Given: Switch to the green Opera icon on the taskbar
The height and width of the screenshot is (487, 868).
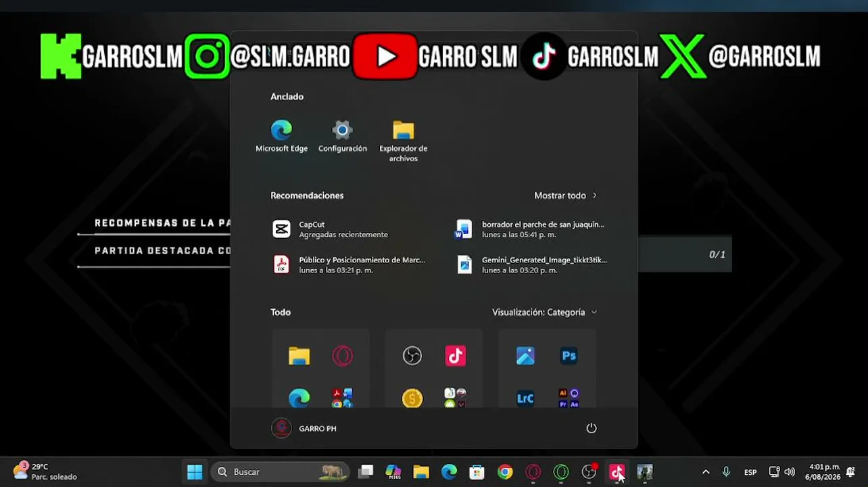Looking at the screenshot, I should [x=561, y=471].
